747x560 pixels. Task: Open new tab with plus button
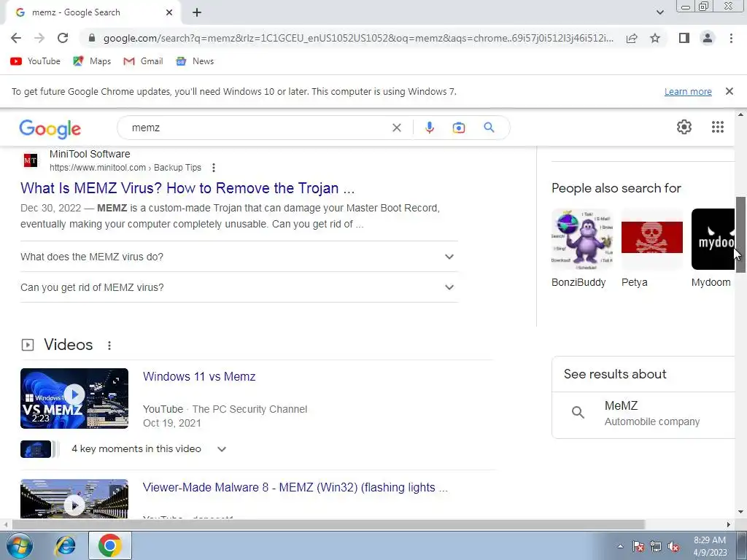tap(197, 12)
